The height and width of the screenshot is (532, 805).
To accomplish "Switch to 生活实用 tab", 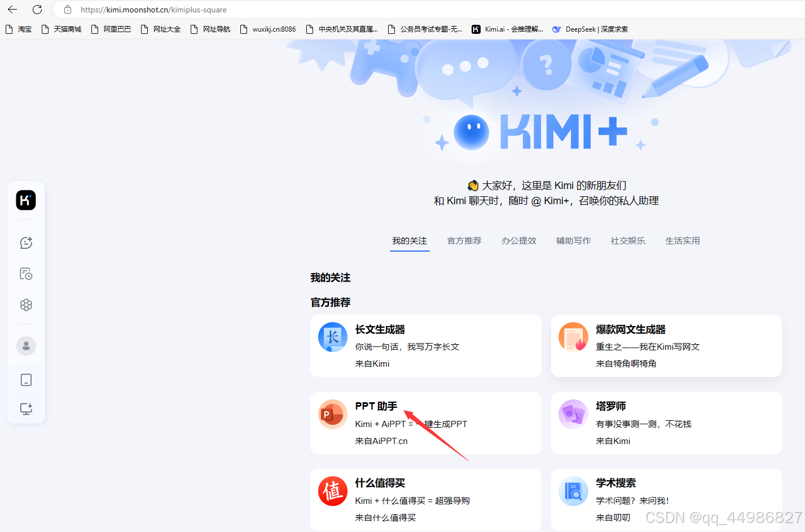I will [683, 241].
